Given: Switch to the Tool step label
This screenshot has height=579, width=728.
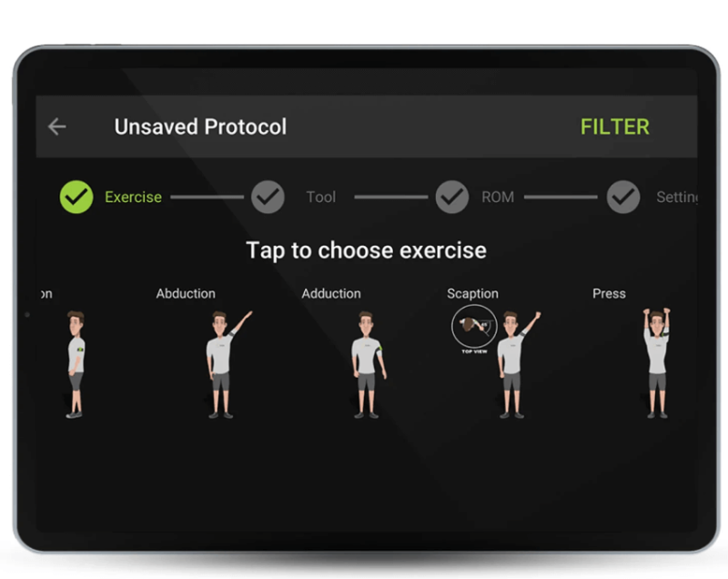Looking at the screenshot, I should [321, 197].
